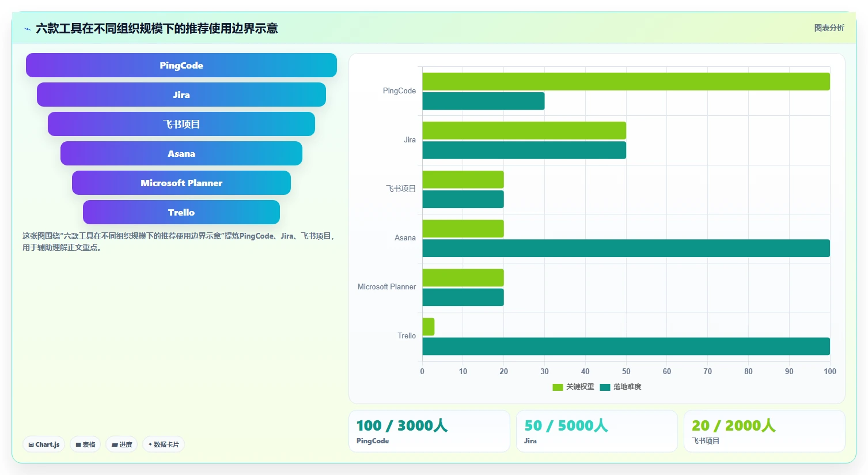Click the 表格 tag chip

pos(85,444)
